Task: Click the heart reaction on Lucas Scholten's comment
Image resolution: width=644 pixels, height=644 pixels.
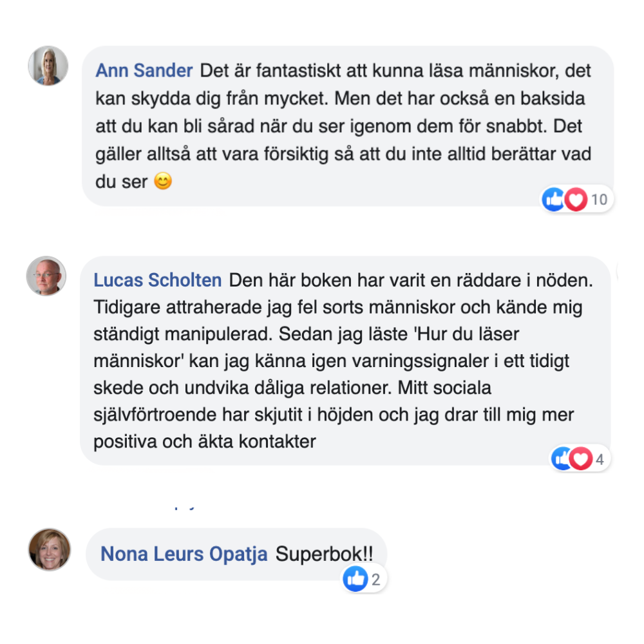Action: coord(581,459)
